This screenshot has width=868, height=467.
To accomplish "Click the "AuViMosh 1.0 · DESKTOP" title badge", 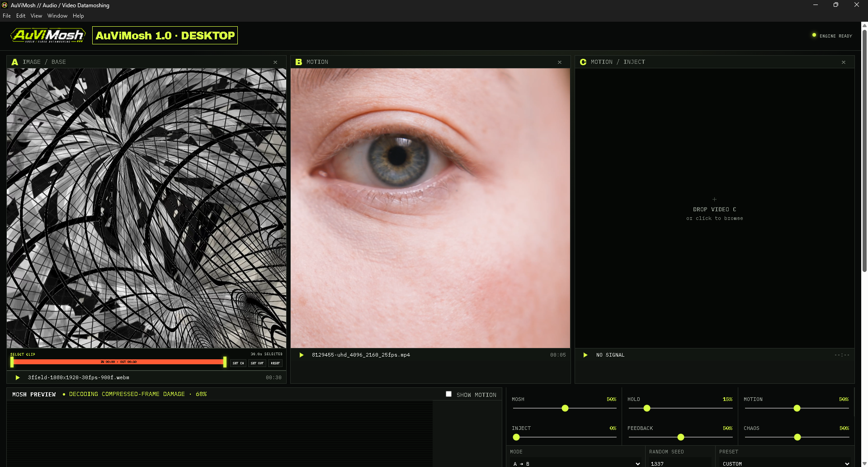I will [x=165, y=35].
